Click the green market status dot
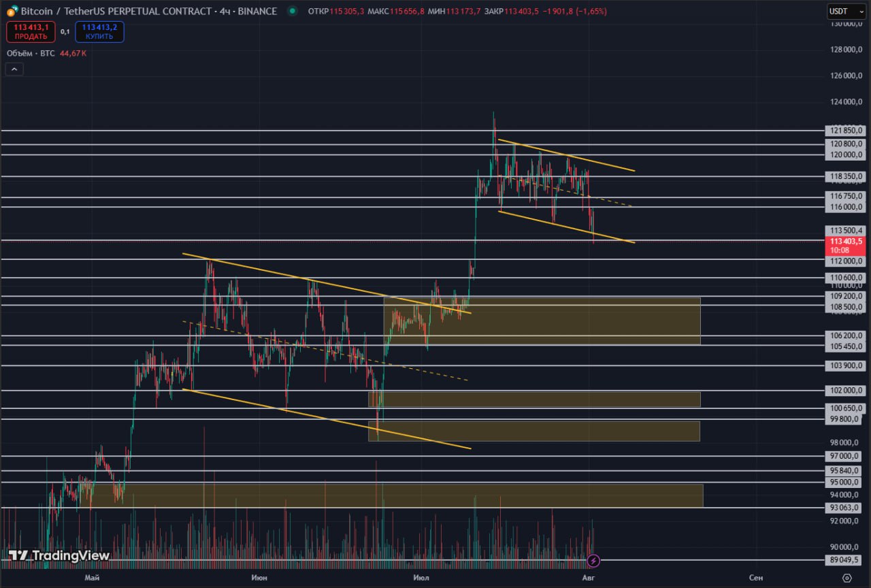This screenshot has width=871, height=588. tap(293, 11)
